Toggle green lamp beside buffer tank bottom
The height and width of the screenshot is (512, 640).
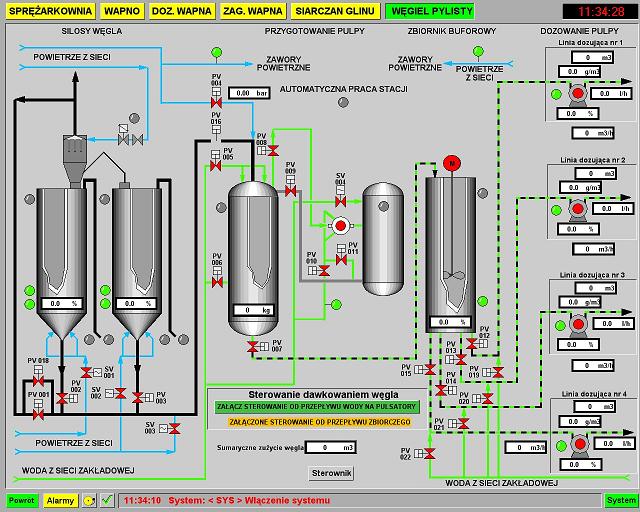click(x=482, y=301)
